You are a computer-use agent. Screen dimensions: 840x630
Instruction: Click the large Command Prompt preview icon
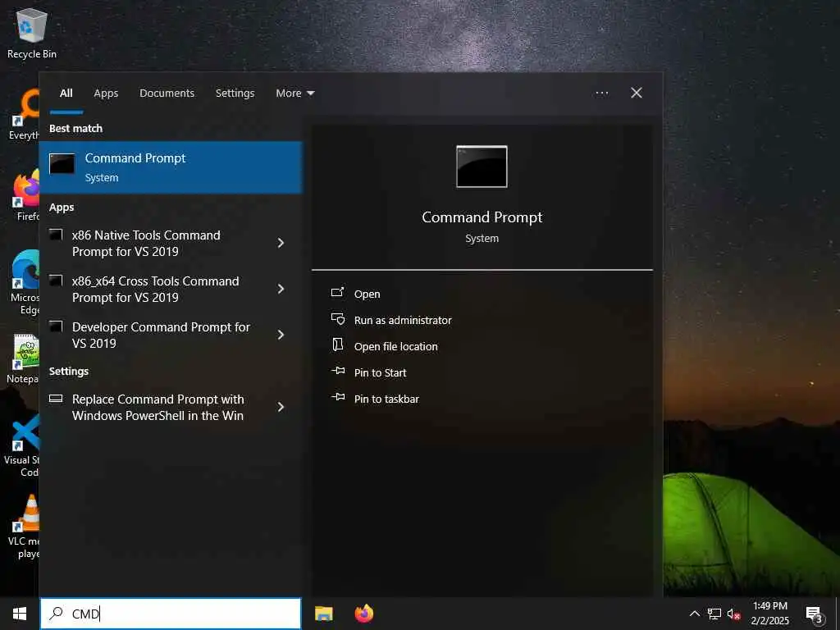[482, 167]
